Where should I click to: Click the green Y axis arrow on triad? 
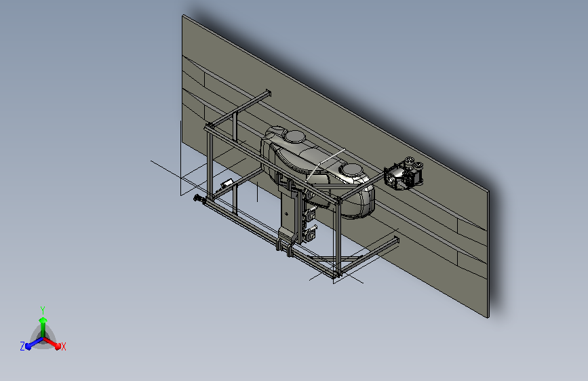click(x=43, y=325)
